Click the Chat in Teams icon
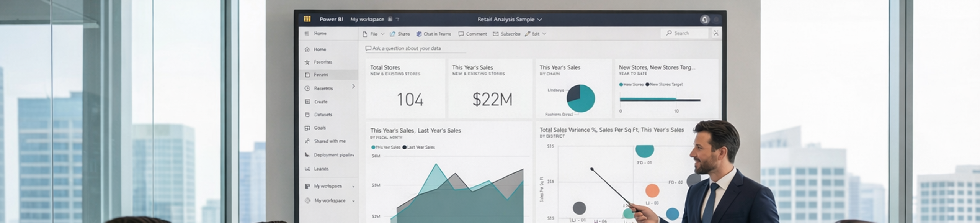Viewport: 980px width, 223px height. click(419, 34)
